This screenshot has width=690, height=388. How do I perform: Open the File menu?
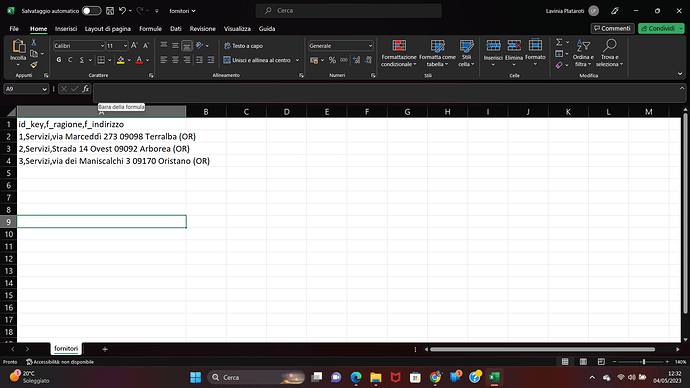coord(14,29)
